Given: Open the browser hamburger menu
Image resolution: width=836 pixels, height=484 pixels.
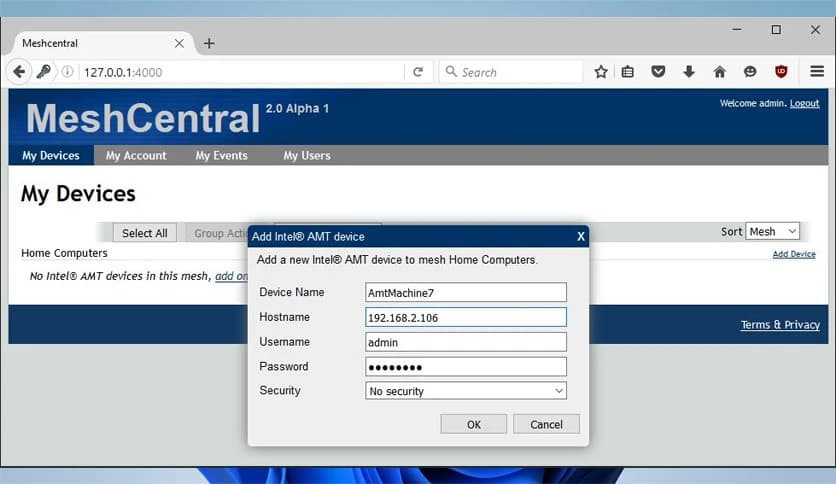Looking at the screenshot, I should (817, 71).
